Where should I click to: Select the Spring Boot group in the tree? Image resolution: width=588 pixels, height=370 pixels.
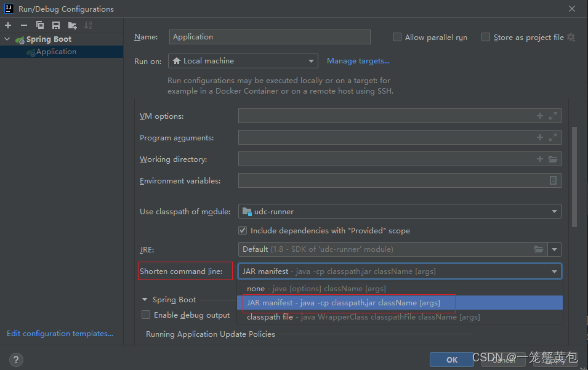[x=62, y=39]
